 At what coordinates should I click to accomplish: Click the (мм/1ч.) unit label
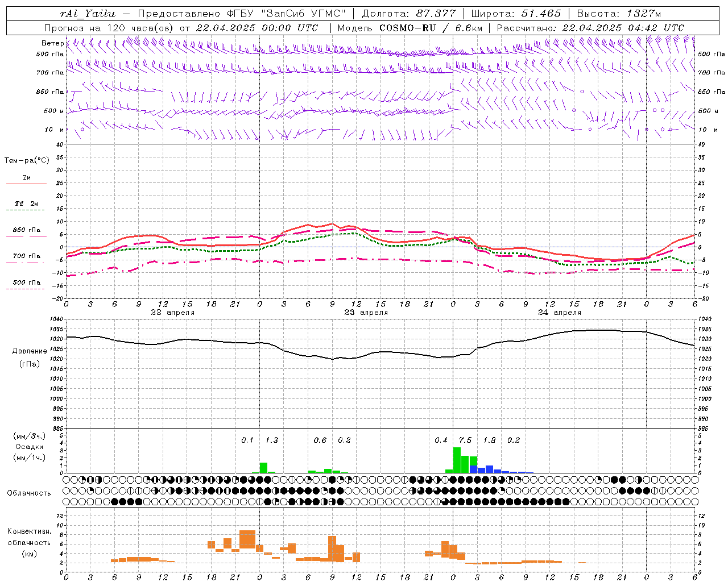pos(30,458)
